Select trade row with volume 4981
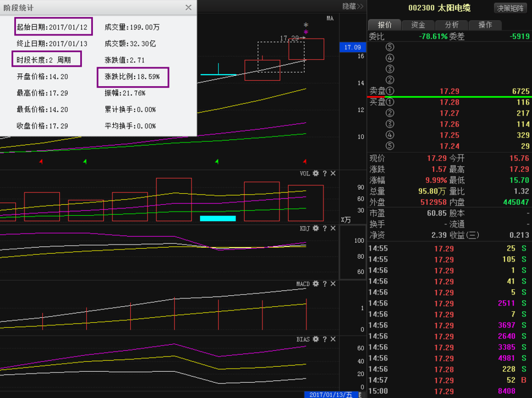 coord(449,358)
